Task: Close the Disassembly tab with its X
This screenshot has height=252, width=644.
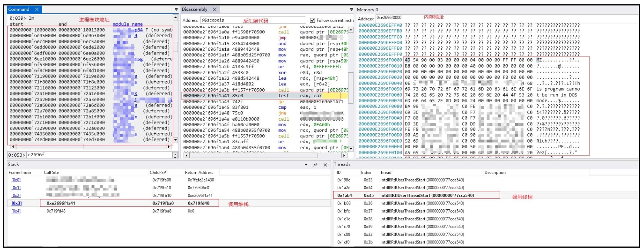Action: click(215, 9)
